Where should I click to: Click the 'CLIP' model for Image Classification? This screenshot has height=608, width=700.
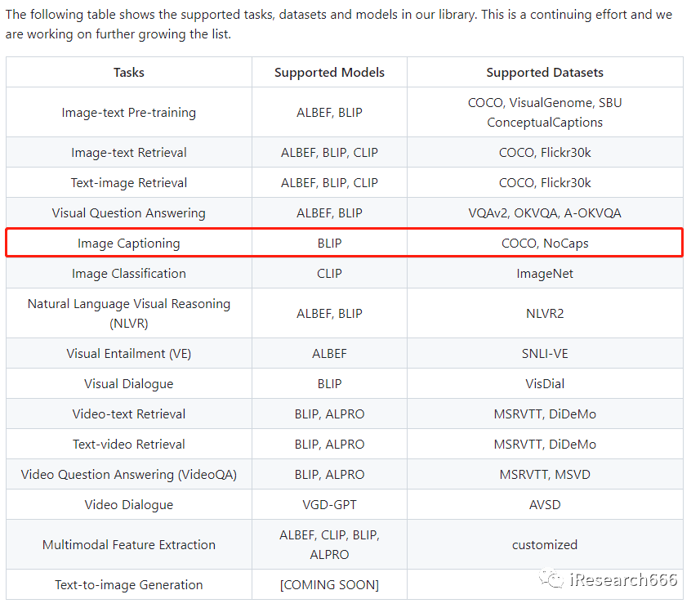[x=329, y=274]
